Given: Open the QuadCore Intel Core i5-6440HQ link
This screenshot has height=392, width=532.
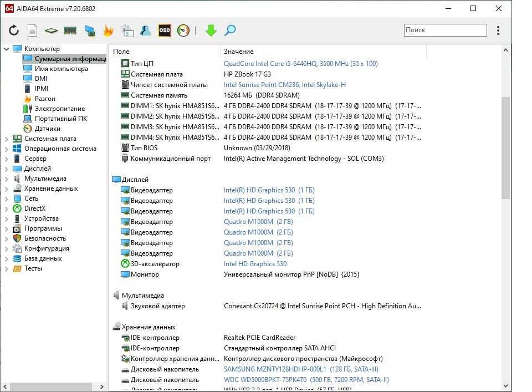Looking at the screenshot, I should [x=300, y=64].
